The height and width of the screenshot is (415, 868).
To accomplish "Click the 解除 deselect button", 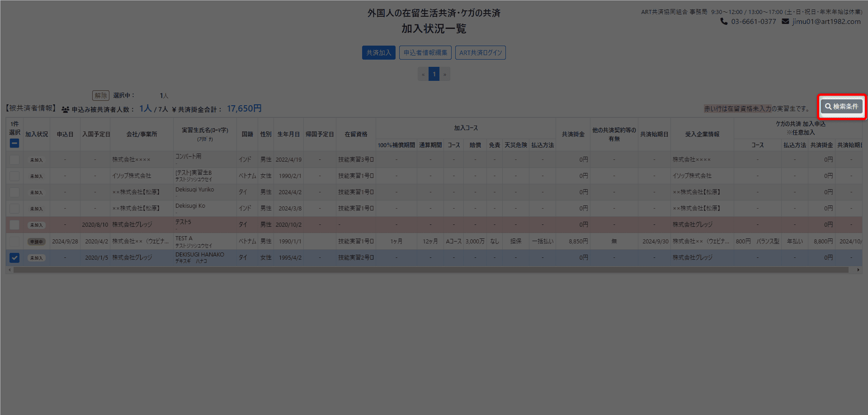I will click(x=100, y=96).
